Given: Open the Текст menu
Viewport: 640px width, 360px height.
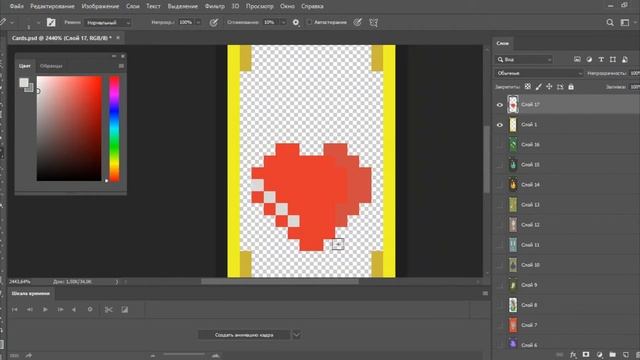Looking at the screenshot, I should pyautogui.click(x=153, y=6).
